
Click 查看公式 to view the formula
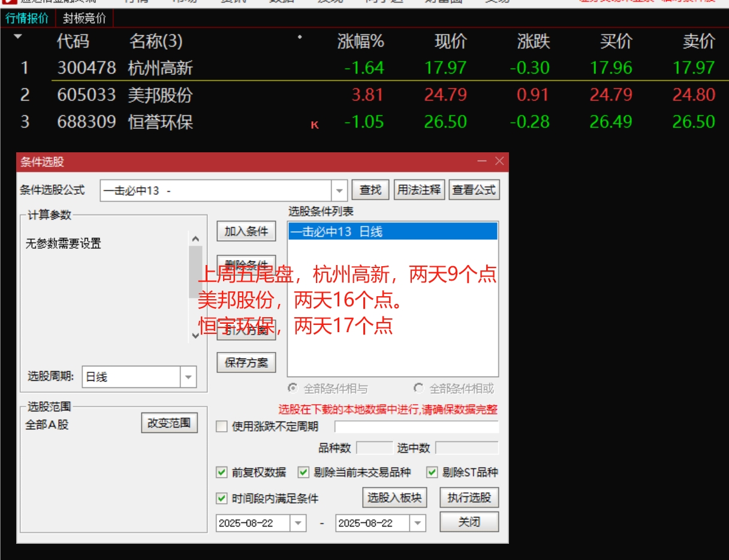click(474, 190)
